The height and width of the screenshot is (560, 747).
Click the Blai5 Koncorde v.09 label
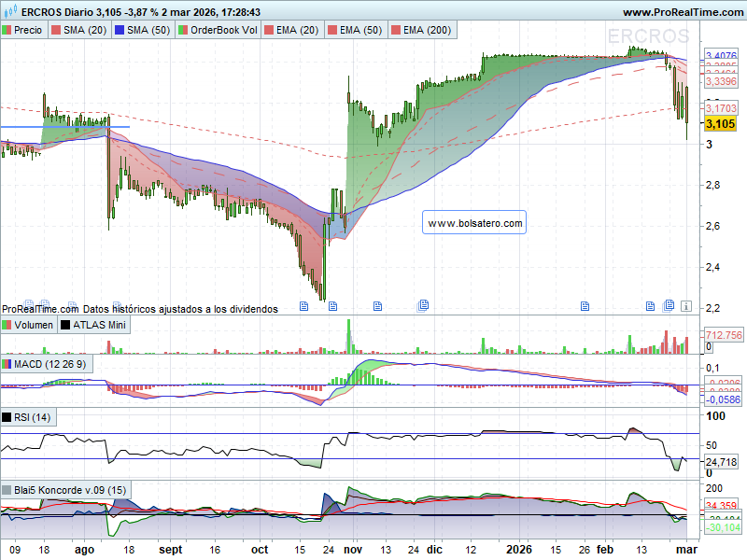coord(70,490)
